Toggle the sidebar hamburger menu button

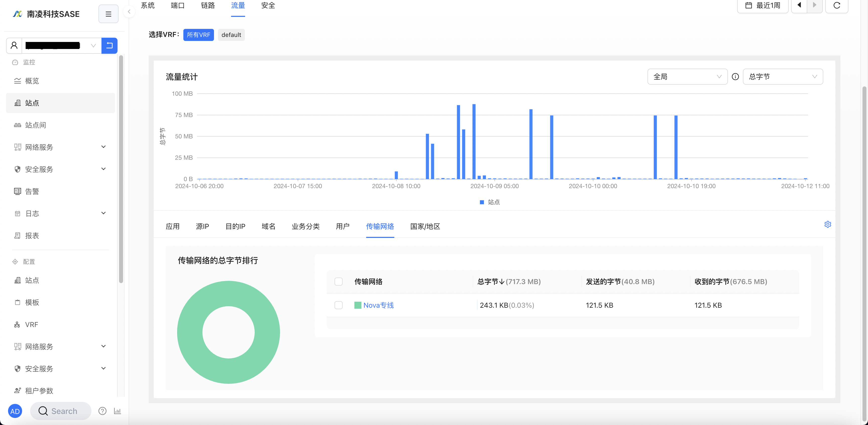108,14
